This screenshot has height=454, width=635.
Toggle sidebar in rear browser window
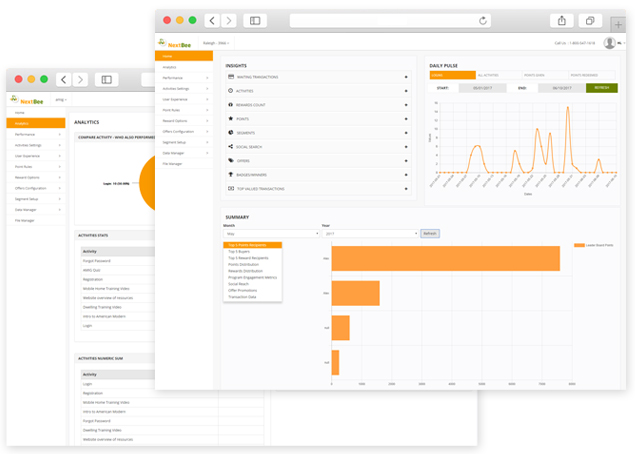pos(107,80)
